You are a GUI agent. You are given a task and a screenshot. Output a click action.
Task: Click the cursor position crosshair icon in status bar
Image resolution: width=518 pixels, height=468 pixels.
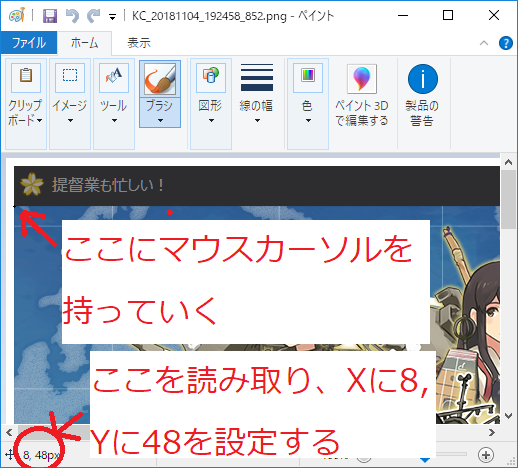10,454
